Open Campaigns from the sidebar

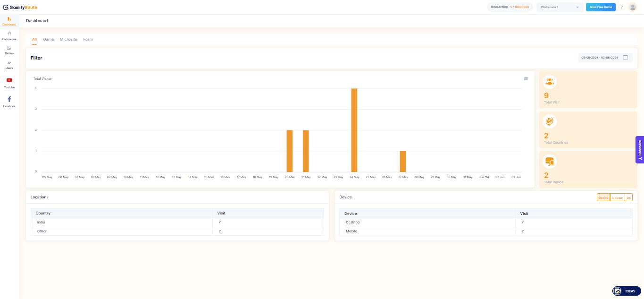[x=9, y=34]
